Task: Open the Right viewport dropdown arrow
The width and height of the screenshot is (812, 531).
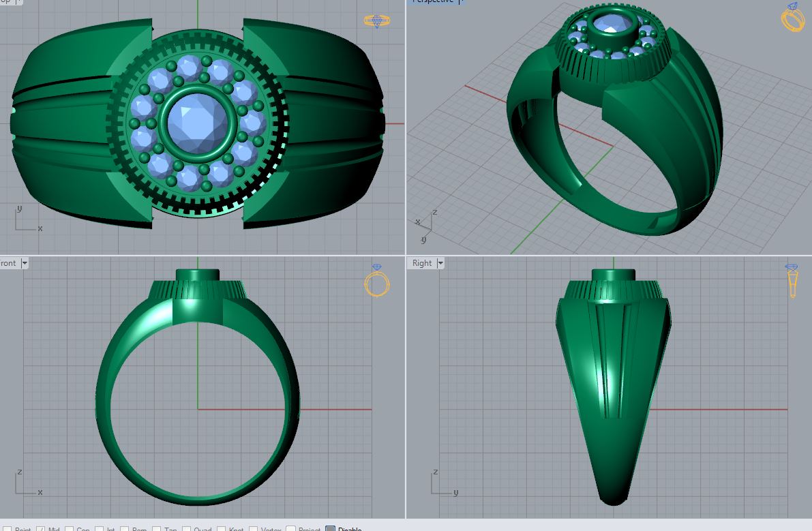Action: click(440, 263)
